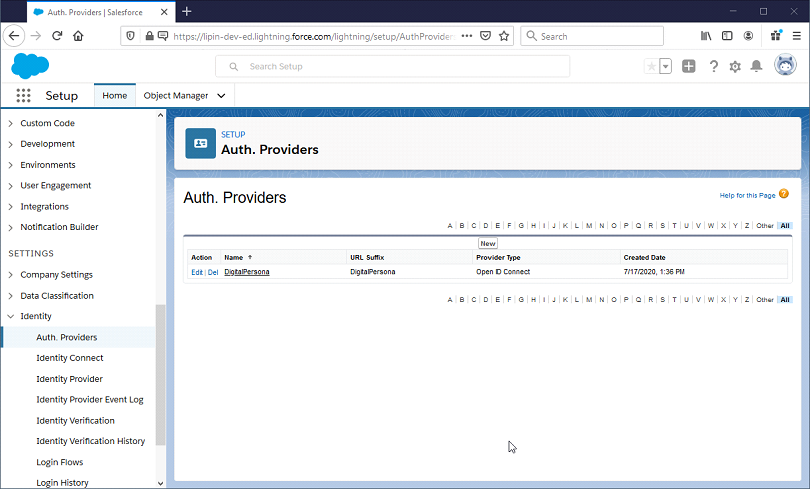Click the sidebar scroll down arrow
Viewport: 810px width, 500px height.
[160, 483]
